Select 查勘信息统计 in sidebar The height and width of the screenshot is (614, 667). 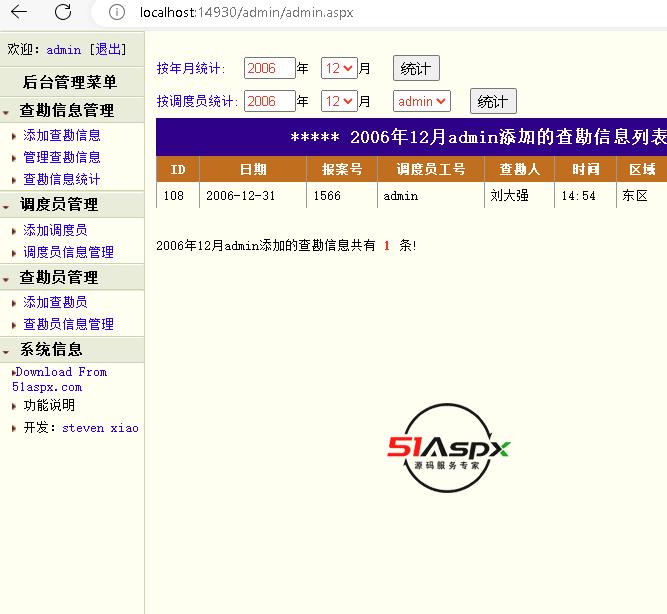(62, 179)
